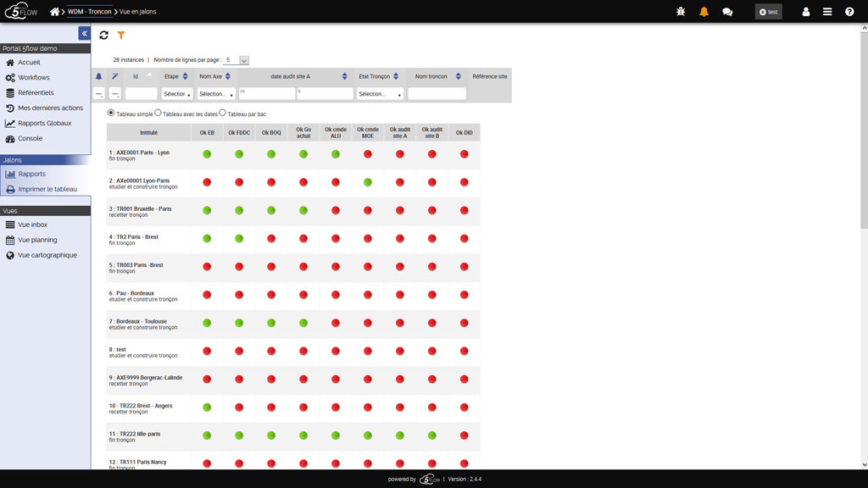Click the bug report icon in top bar

tap(681, 12)
